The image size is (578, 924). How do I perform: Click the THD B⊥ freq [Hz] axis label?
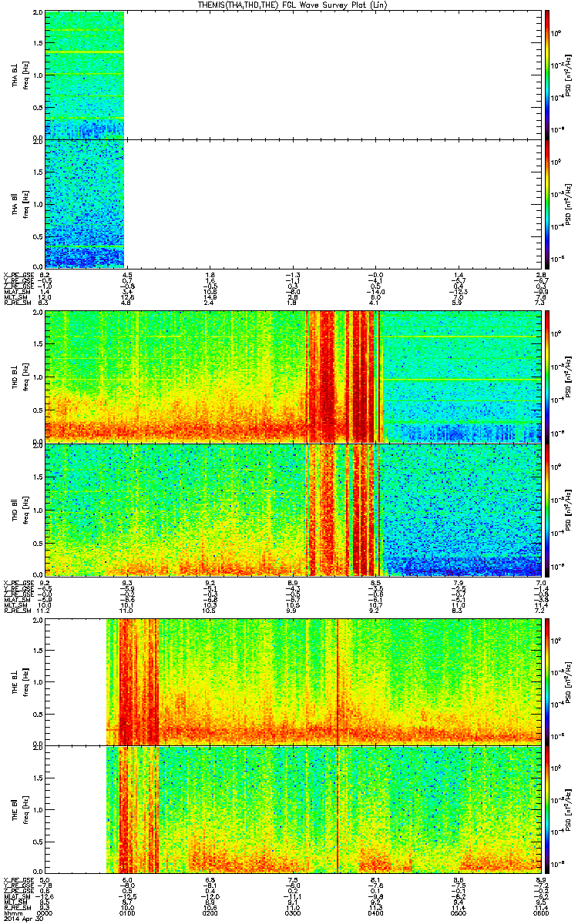pos(23,377)
